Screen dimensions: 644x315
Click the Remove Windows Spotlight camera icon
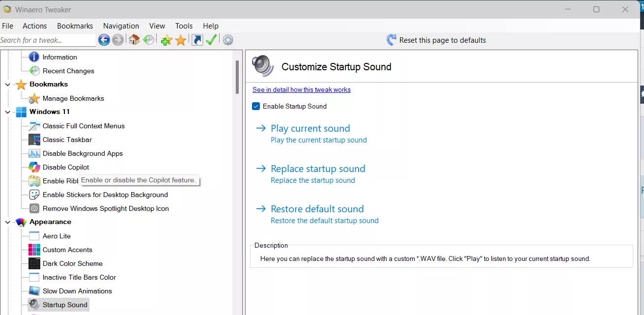(x=34, y=208)
